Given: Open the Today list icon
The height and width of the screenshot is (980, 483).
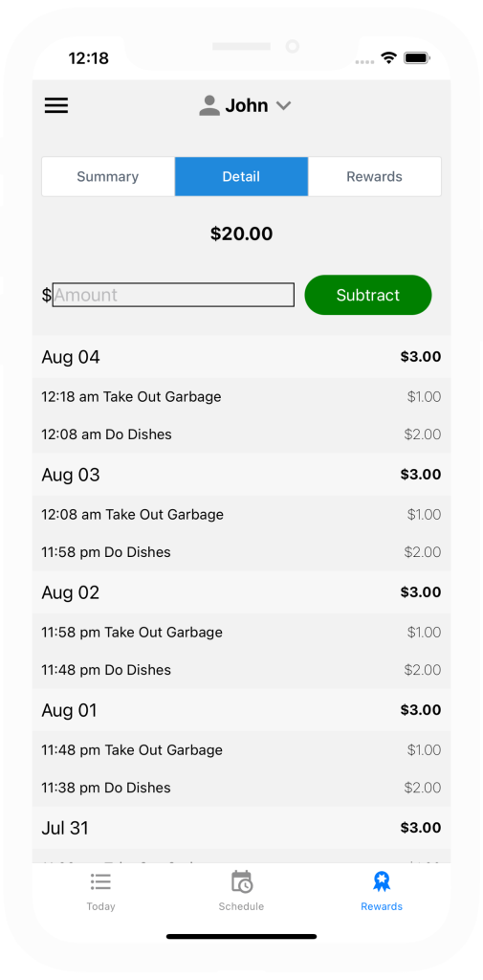Looking at the screenshot, I should (x=100, y=881).
